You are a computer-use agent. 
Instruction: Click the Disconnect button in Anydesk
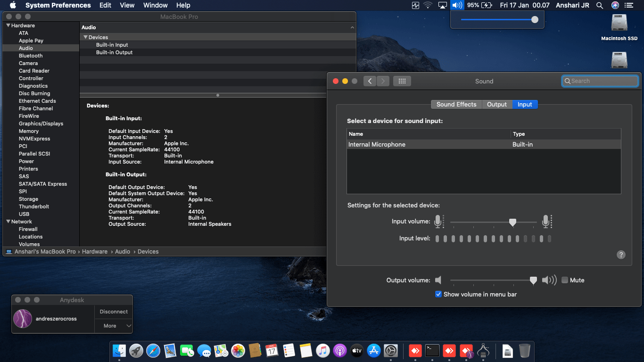pyautogui.click(x=114, y=312)
